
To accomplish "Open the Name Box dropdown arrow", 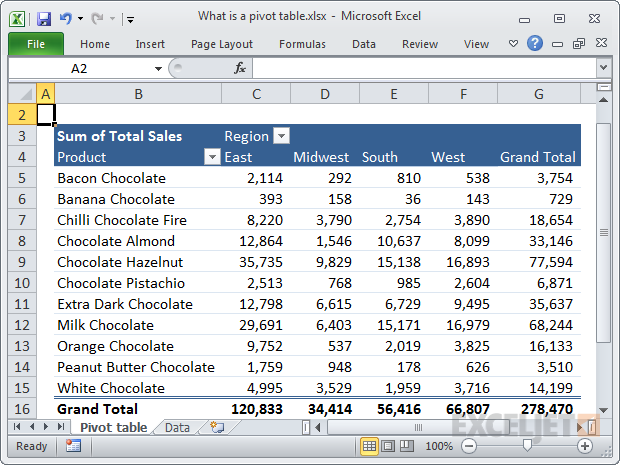I will [x=158, y=69].
